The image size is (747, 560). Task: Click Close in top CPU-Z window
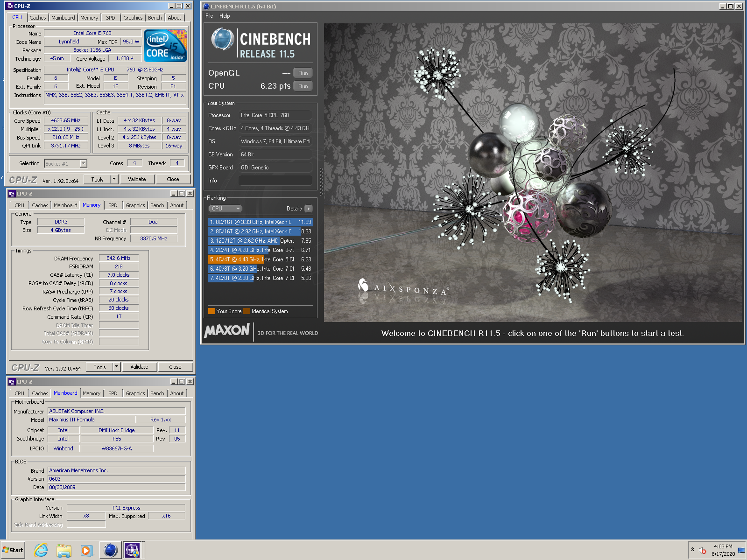173,179
